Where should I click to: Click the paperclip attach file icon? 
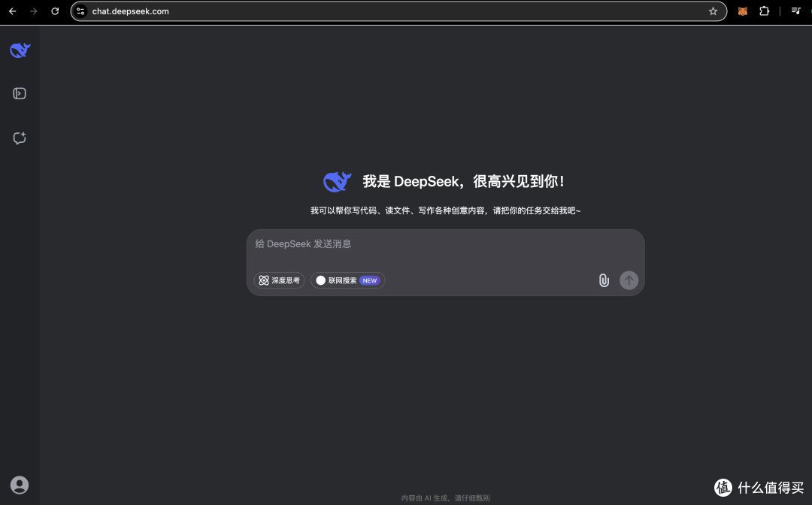click(604, 280)
